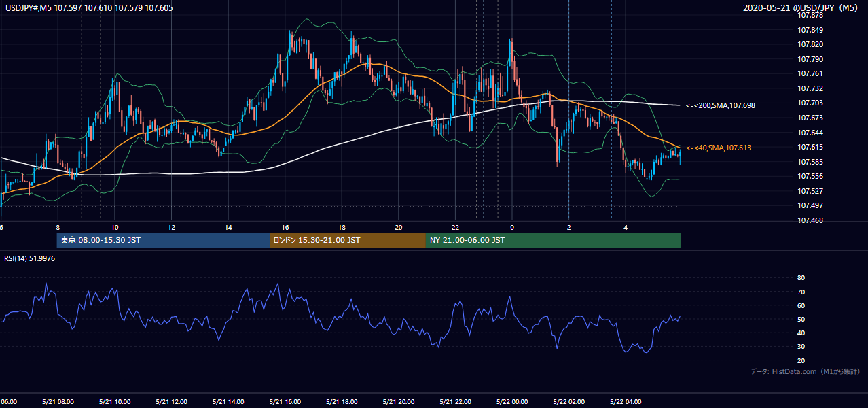
Task: Click hour label 18 under the price chart
Action: pyautogui.click(x=342, y=228)
